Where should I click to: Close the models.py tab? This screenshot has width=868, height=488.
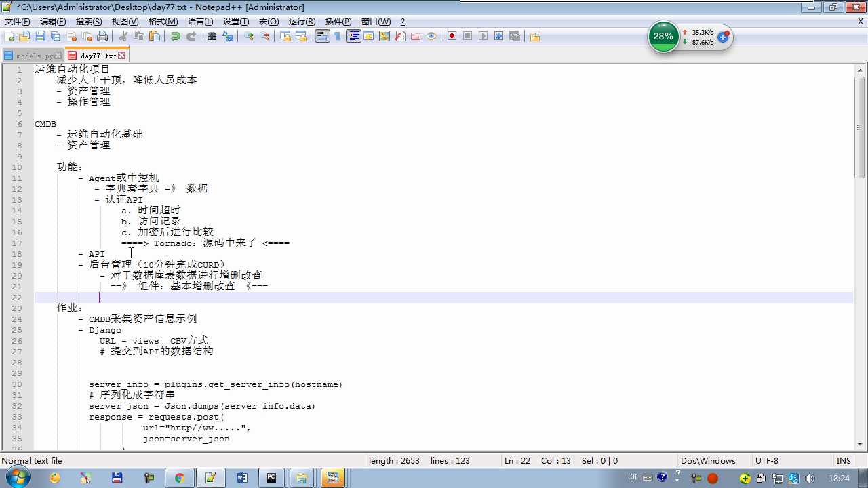pos(58,56)
